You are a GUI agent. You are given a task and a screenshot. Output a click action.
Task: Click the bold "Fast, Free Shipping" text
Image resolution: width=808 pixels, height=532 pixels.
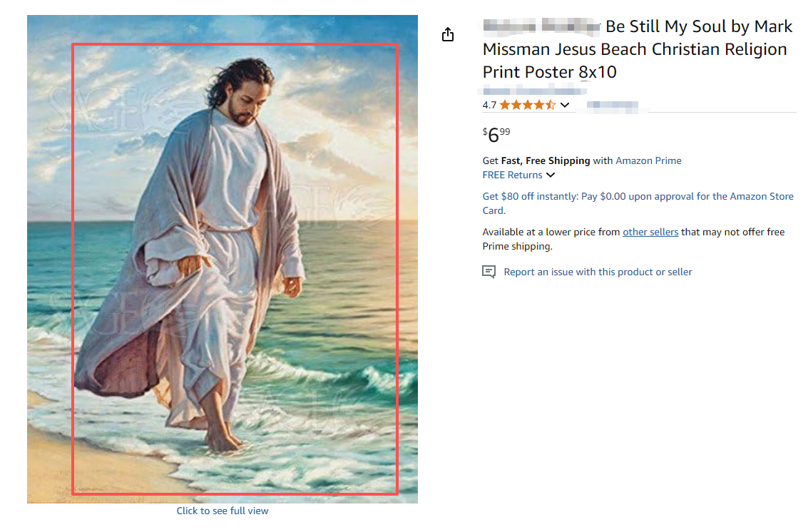[x=546, y=160]
